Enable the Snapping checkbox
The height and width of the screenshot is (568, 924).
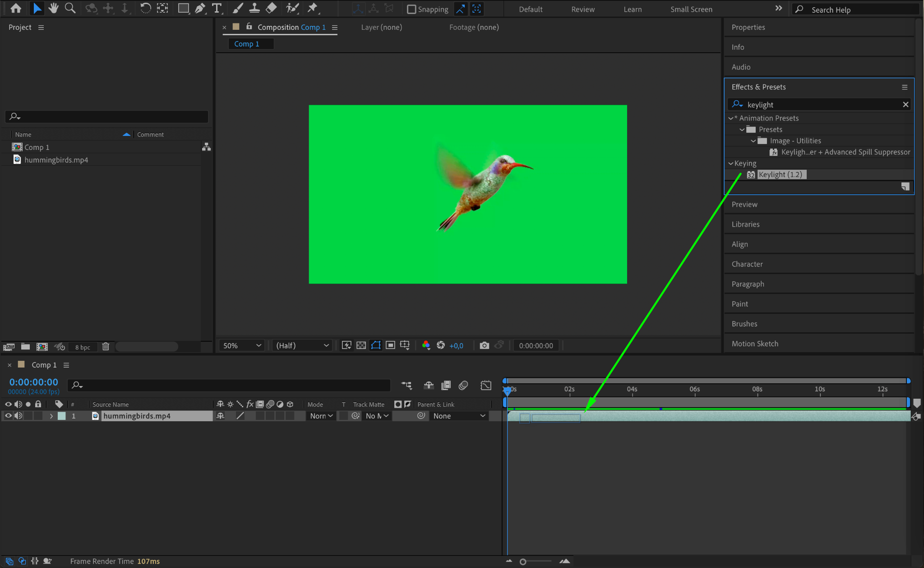point(411,9)
